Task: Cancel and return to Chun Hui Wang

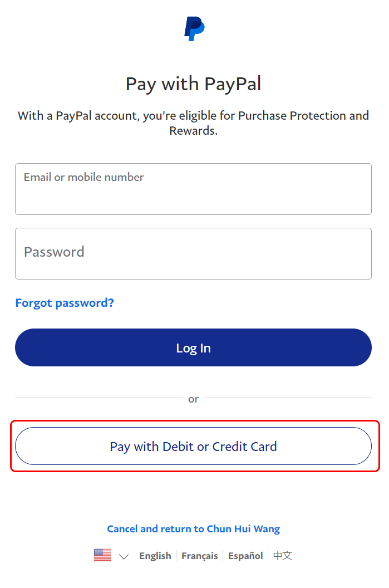Action: click(193, 529)
